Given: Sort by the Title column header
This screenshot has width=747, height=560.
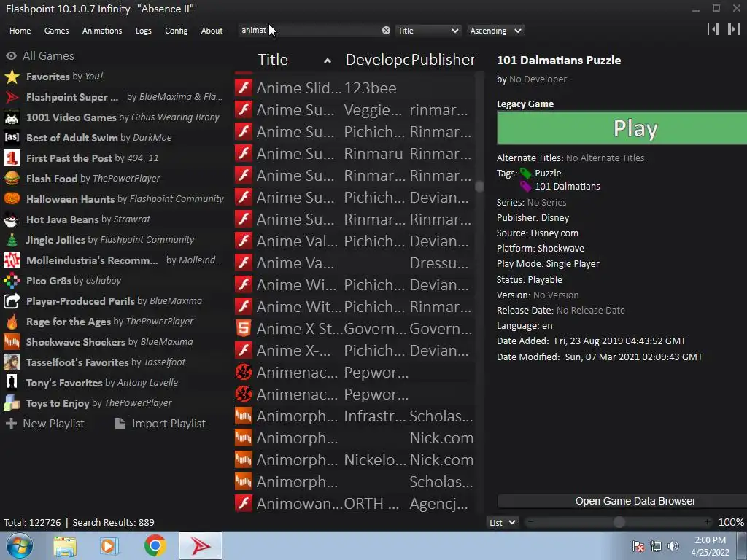Looking at the screenshot, I should (x=294, y=60).
